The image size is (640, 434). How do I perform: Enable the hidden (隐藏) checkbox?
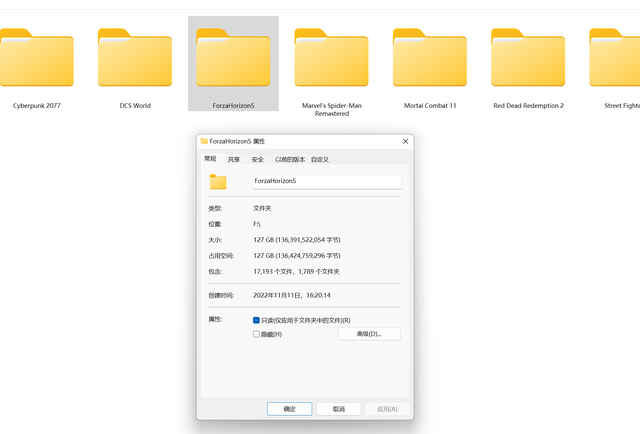[x=256, y=334]
